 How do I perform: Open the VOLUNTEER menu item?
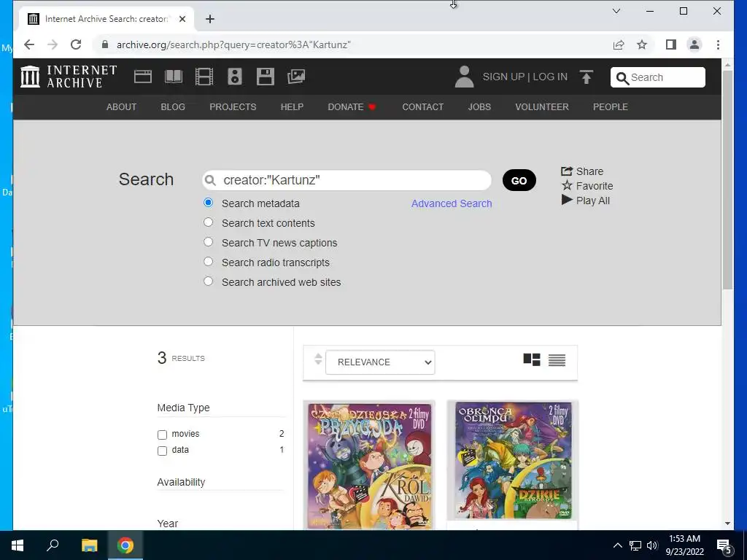tap(542, 107)
